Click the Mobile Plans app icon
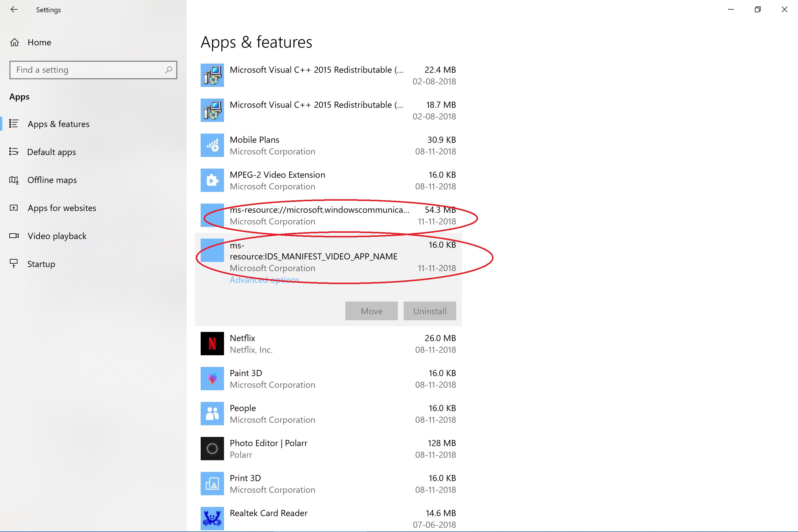798x532 pixels. (x=212, y=145)
